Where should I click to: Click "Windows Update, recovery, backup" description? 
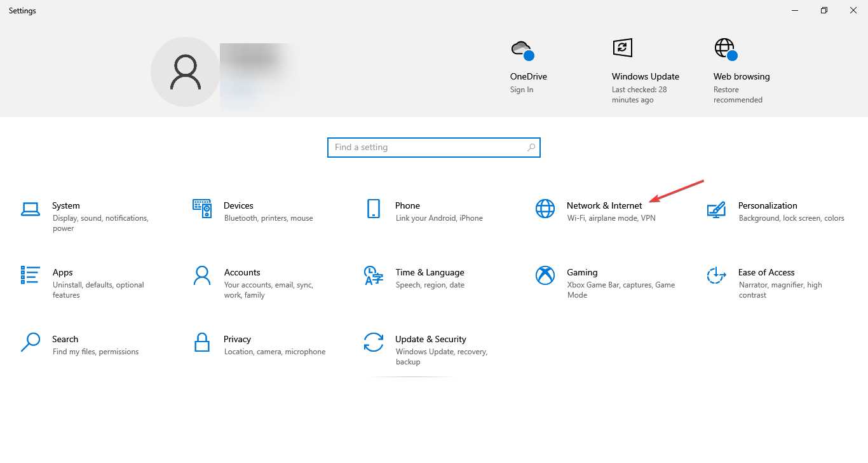tap(442, 357)
